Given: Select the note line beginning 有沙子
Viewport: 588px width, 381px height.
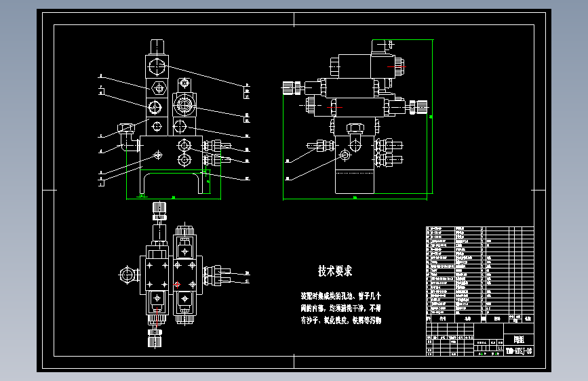Looking at the screenshot, I should point(340,320).
